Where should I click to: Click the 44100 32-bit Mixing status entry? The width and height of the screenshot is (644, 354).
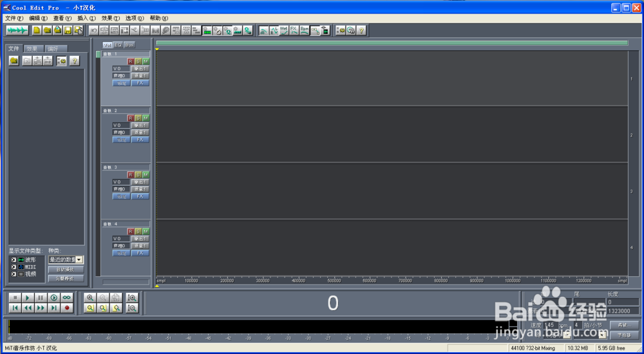(x=536, y=348)
